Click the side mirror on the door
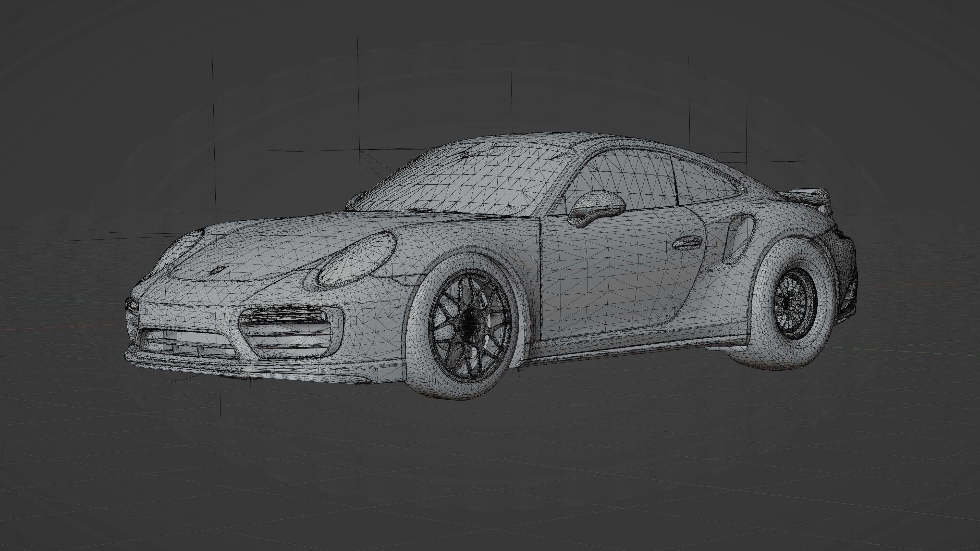The width and height of the screenshot is (980, 551). pyautogui.click(x=596, y=208)
